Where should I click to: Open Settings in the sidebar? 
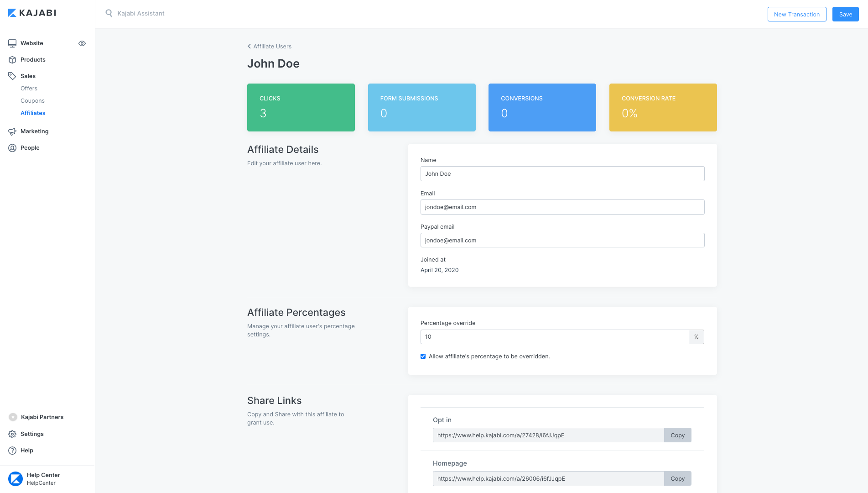(32, 434)
